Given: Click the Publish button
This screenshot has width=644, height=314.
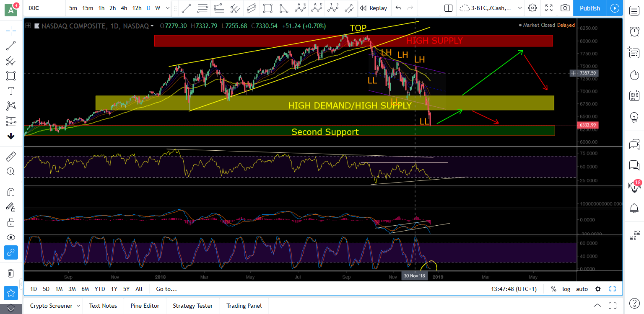Looking at the screenshot, I should click(589, 8).
